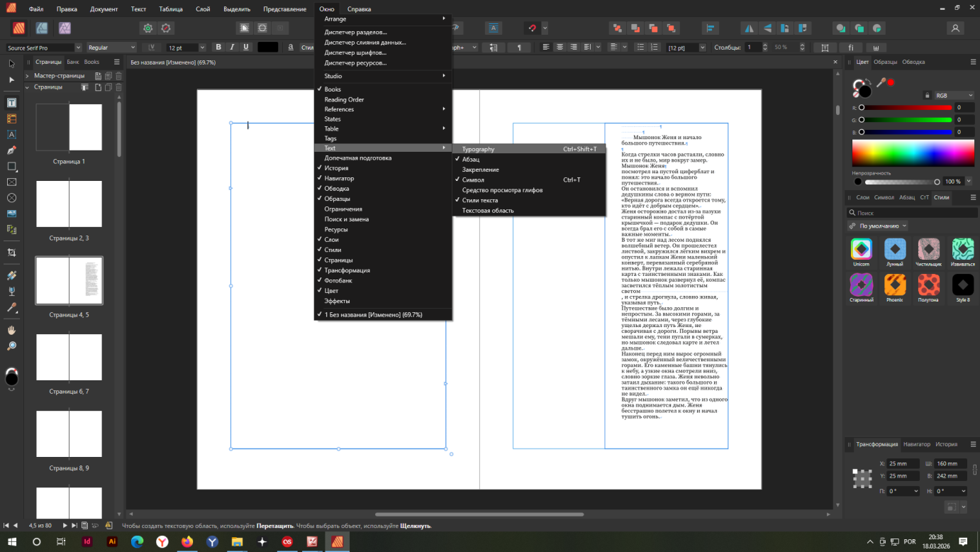Click Диспетчер шрифтов menu entry
The height and width of the screenshot is (552, 980).
355,53
